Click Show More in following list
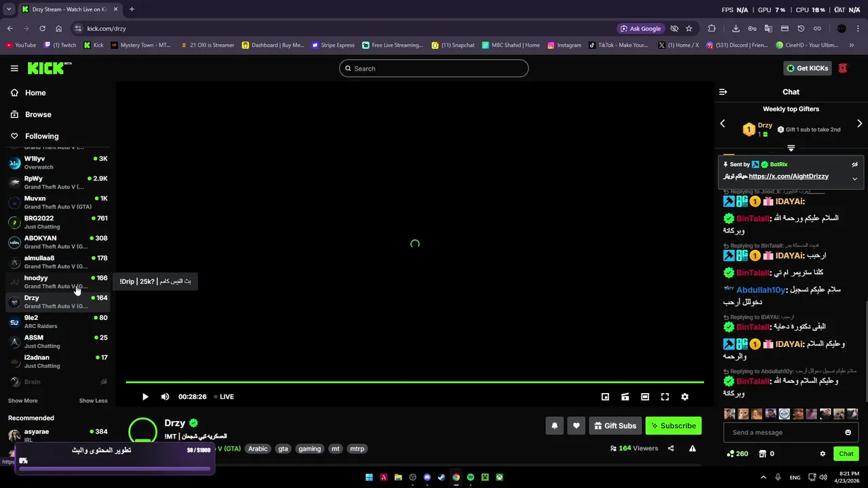The width and height of the screenshot is (868, 488). 22,401
